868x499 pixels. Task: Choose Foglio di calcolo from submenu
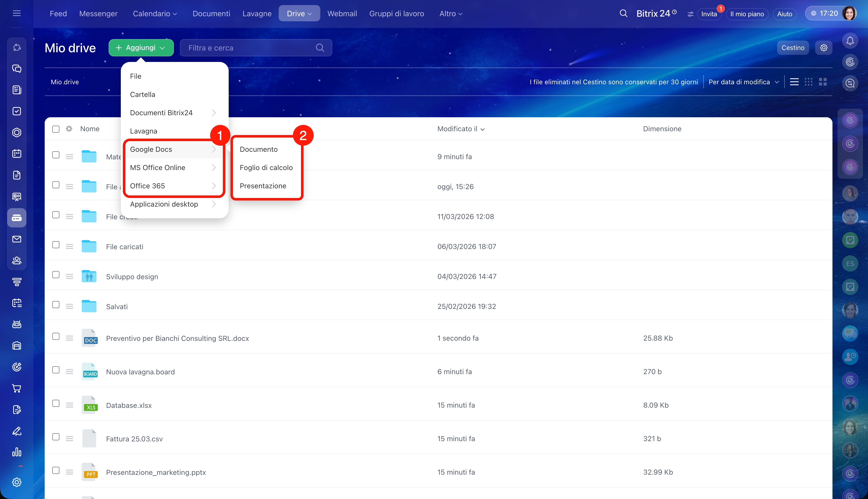pyautogui.click(x=266, y=168)
